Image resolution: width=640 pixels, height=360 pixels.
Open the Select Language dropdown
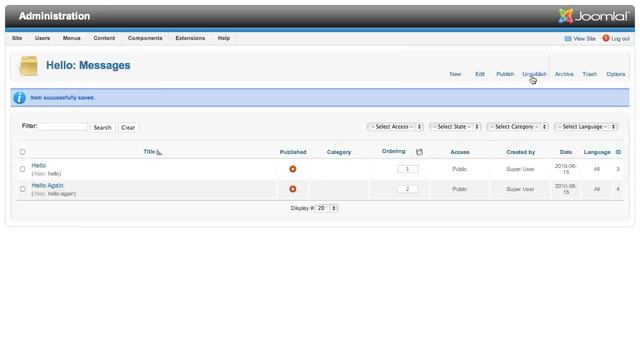click(x=586, y=127)
